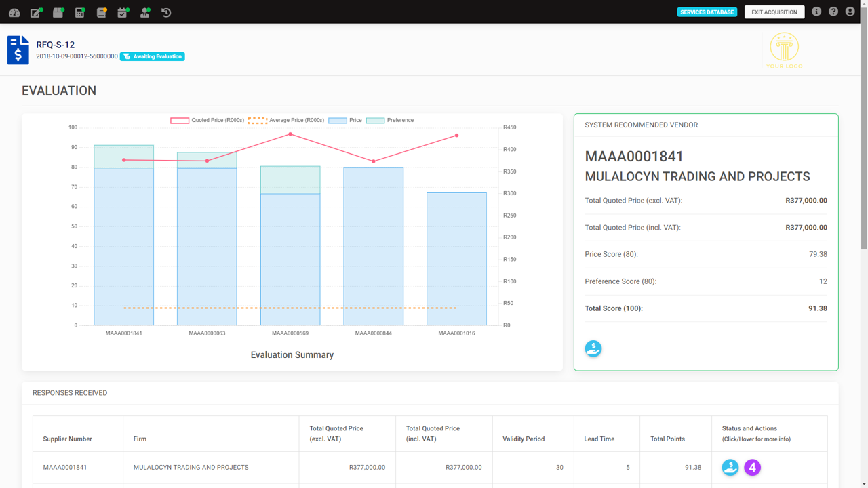Open the book icon with orange dot
This screenshot has width=868, height=488.
tap(102, 12)
